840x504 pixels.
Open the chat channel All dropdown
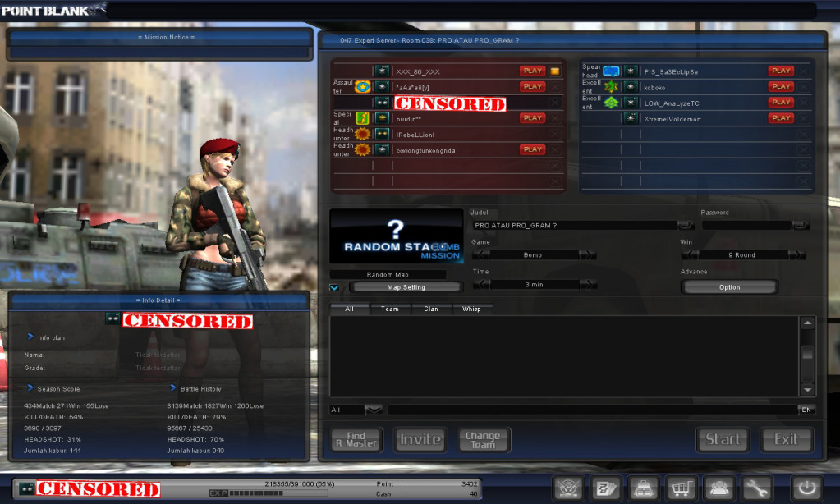pyautogui.click(x=374, y=410)
